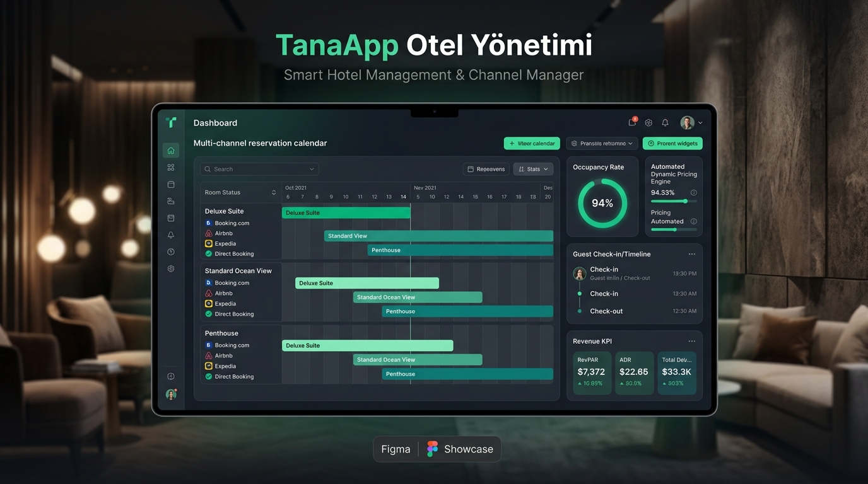
Task: Open the Home page from the sidebar
Action: [x=171, y=151]
